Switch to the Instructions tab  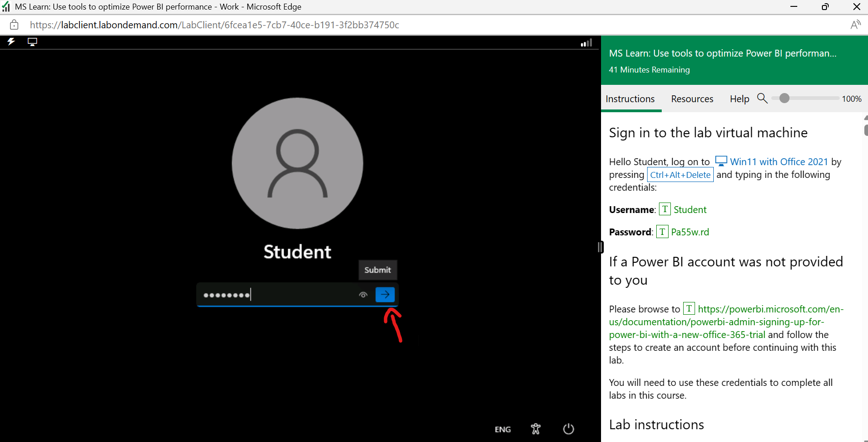630,99
